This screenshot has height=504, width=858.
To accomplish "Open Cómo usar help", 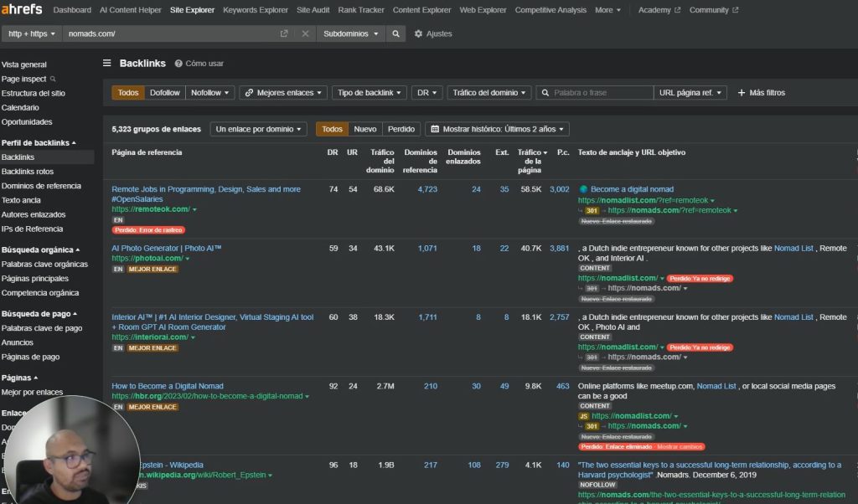I will point(199,64).
